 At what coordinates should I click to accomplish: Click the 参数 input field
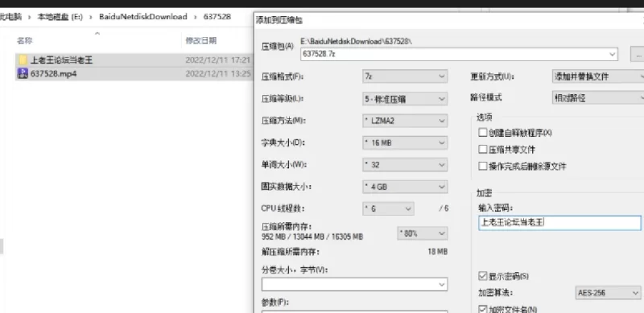click(354, 311)
